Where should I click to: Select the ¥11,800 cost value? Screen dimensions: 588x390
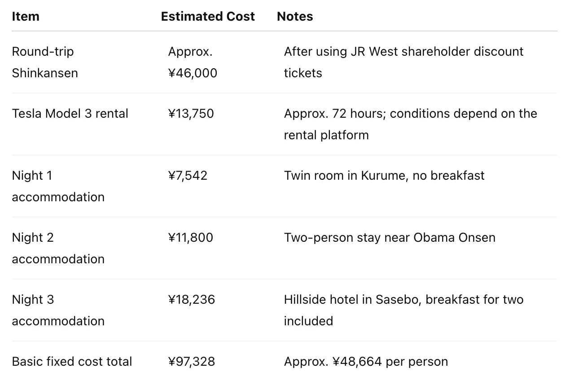coord(190,238)
